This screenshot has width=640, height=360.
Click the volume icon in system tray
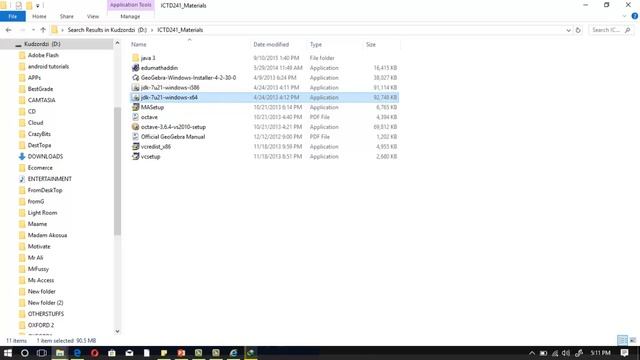pos(566,353)
